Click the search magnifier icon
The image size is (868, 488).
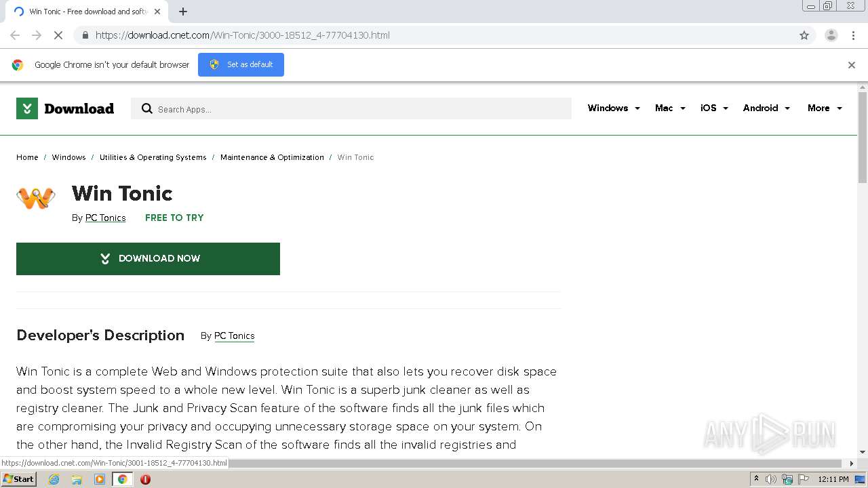[x=146, y=108]
